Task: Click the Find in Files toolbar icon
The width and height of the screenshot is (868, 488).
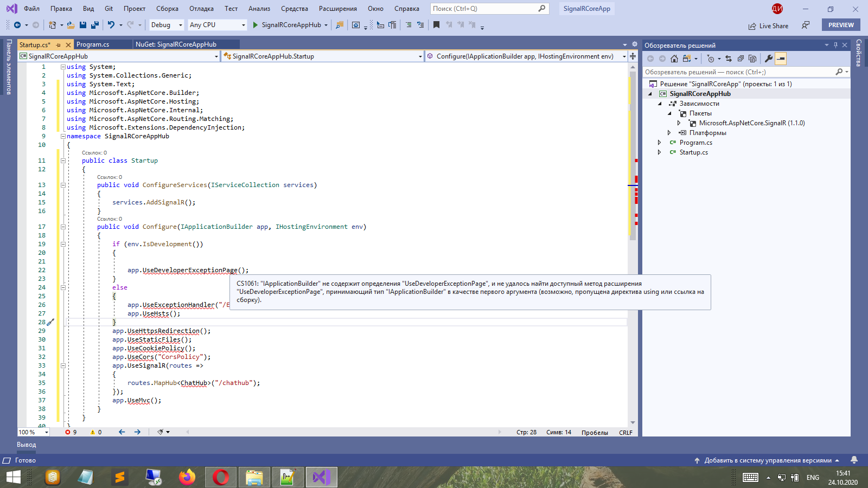Action: tap(340, 25)
